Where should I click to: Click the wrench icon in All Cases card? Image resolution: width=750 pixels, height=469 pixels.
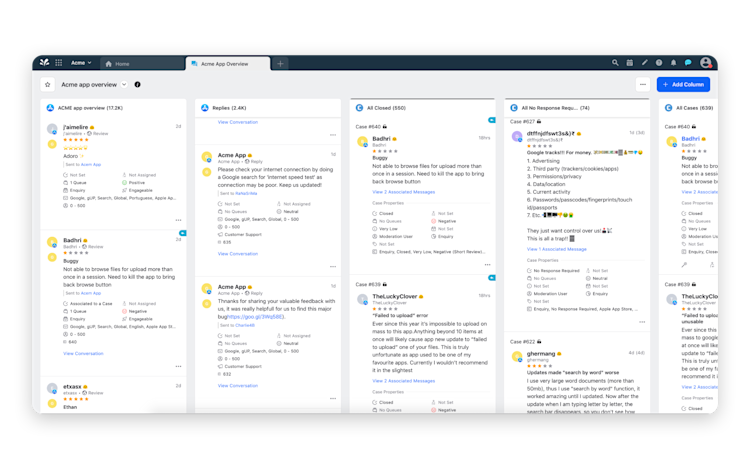pyautogui.click(x=684, y=264)
